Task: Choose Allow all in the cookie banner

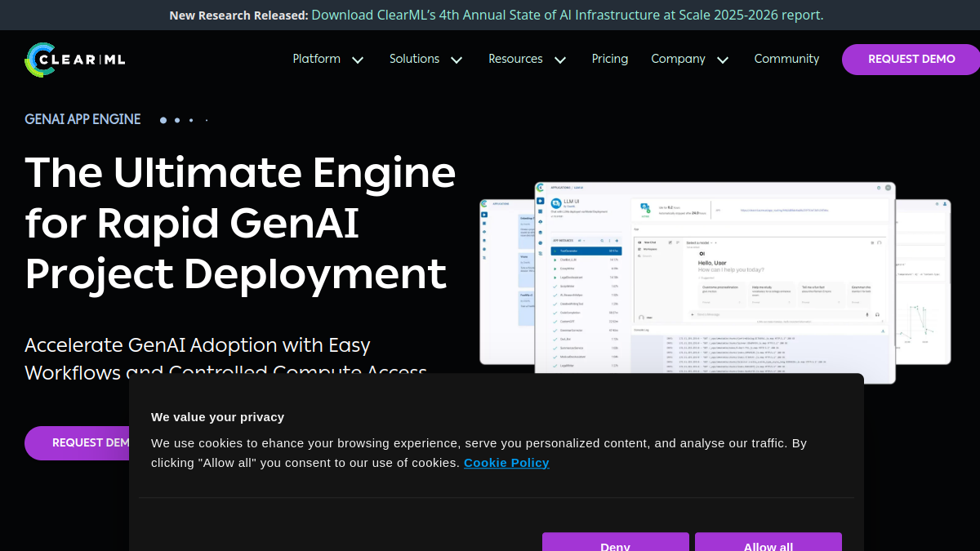Action: [768, 542]
